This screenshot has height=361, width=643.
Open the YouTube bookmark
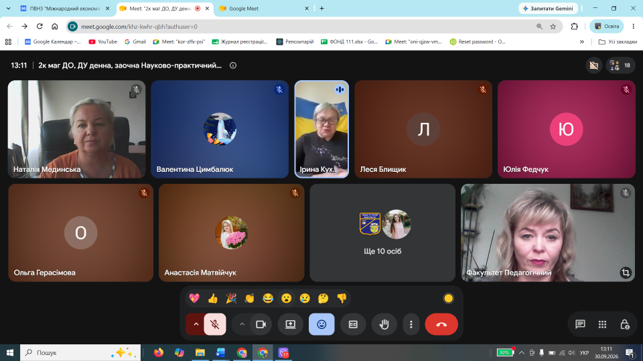[103, 41]
